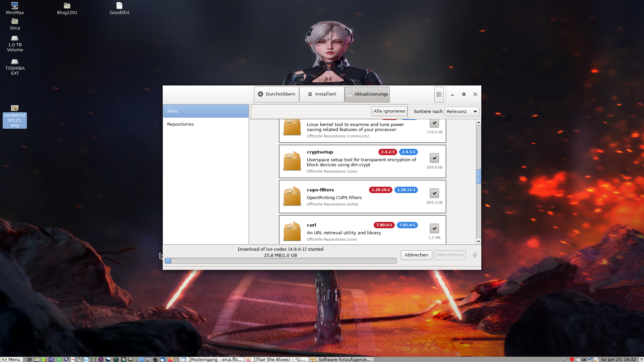Screen dimensions: 644x362
Task: Click the red shield update notifier icon
Action: point(572,359)
